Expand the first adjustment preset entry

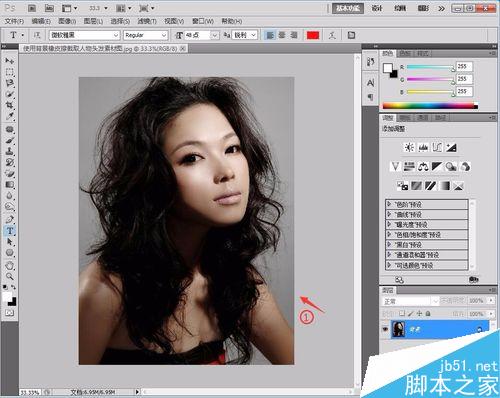(427, 204)
